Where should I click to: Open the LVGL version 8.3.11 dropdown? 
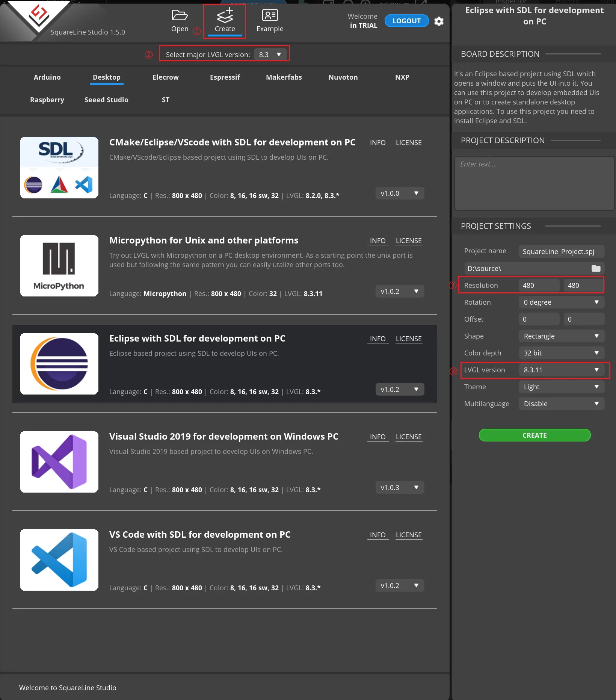[x=561, y=370]
